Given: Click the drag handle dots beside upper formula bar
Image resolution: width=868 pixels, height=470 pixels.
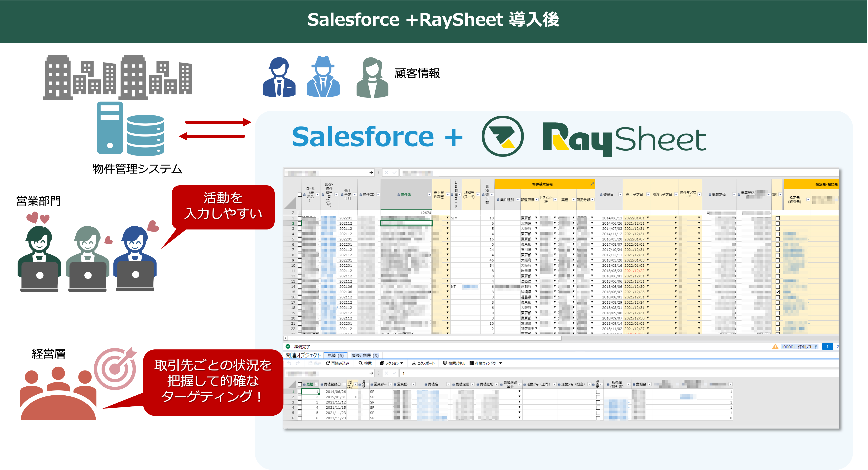Looking at the screenshot, I should click(x=378, y=172).
